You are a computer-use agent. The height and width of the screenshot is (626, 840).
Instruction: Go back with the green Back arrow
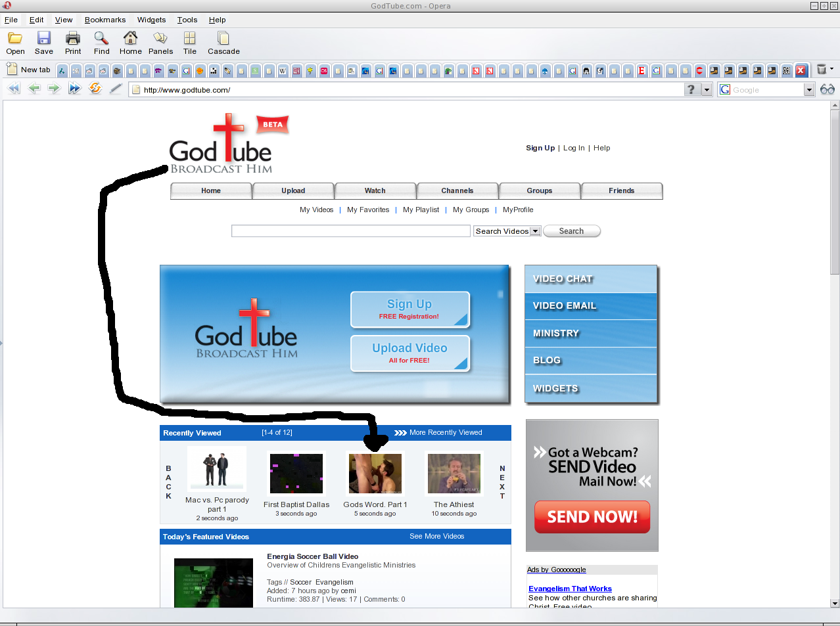click(x=34, y=88)
